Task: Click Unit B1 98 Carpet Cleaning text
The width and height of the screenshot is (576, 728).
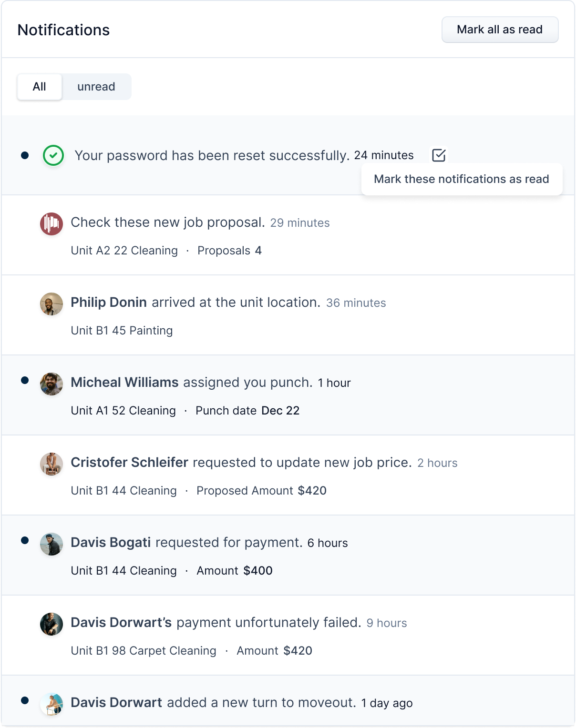Action: tap(144, 651)
